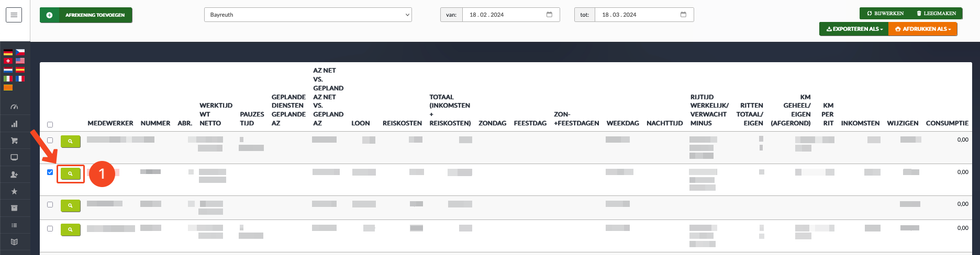Open the shopping cart sidebar icon
The image size is (980, 255).
14,141
